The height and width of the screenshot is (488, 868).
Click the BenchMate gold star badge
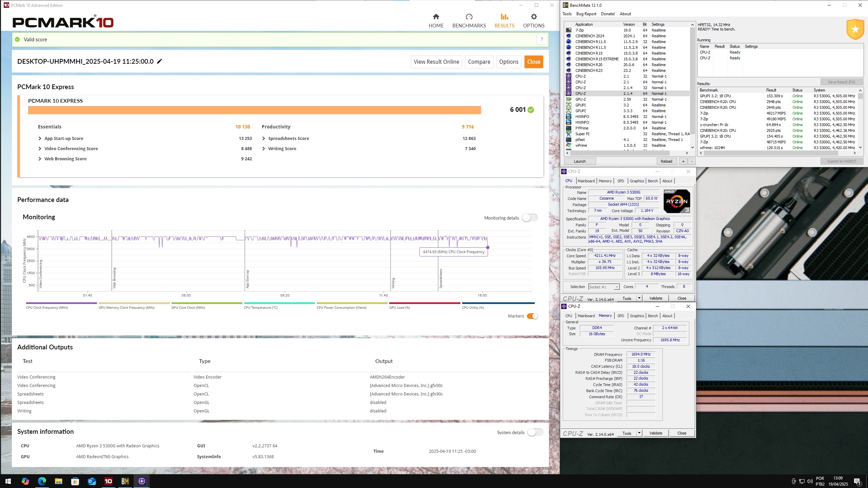(855, 30)
